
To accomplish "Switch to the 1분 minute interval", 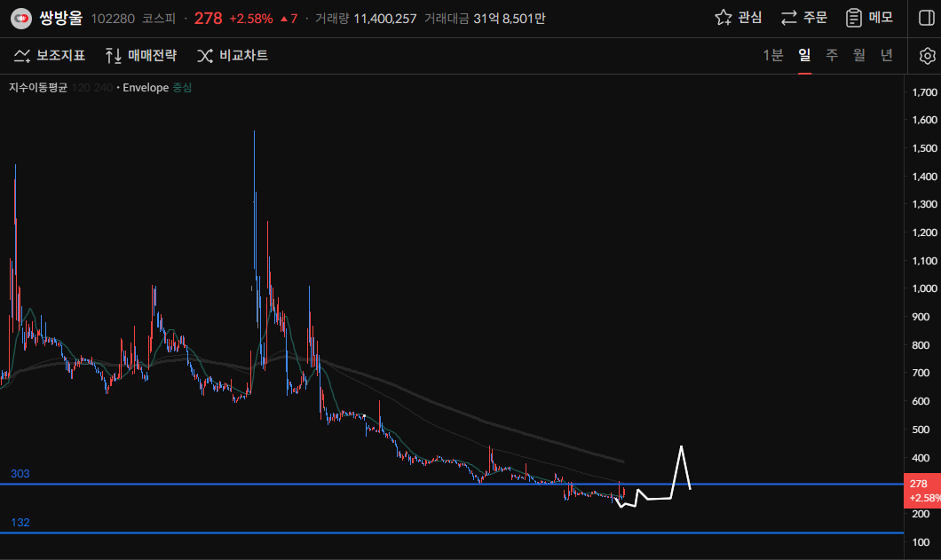I will (x=773, y=55).
